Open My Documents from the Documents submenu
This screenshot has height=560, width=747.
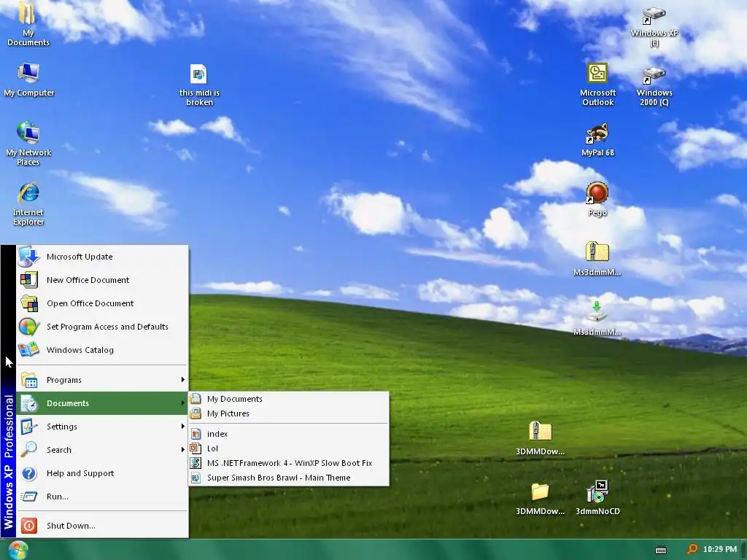click(289, 399)
